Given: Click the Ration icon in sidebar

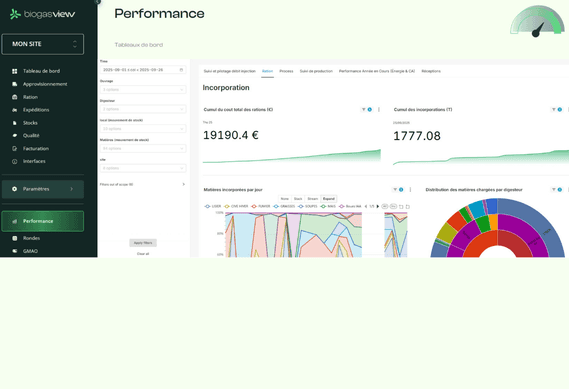Looking at the screenshot, I should pyautogui.click(x=15, y=97).
